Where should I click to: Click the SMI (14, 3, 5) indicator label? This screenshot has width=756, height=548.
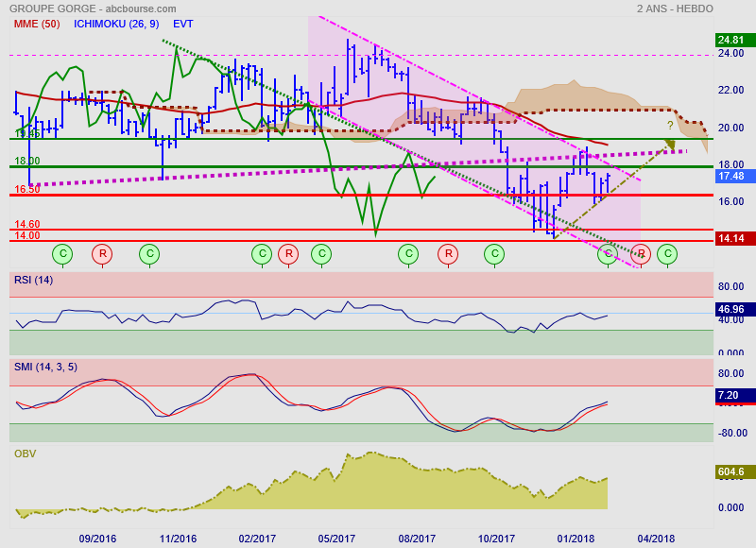[x=45, y=367]
